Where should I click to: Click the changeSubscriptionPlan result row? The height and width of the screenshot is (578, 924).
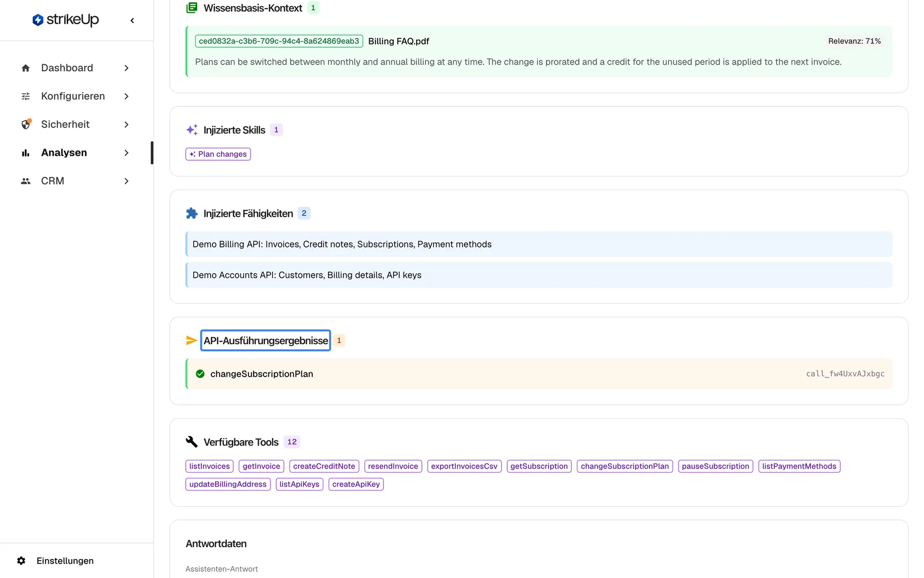coord(539,374)
